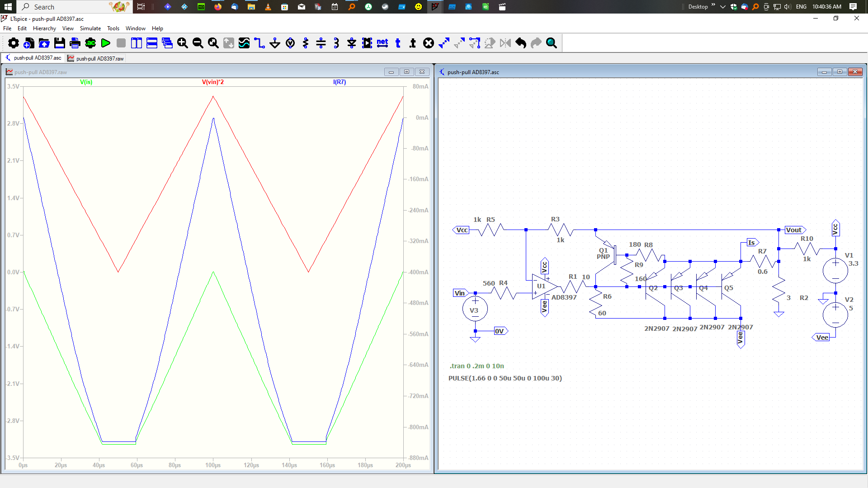Open the Simulate menu

90,28
